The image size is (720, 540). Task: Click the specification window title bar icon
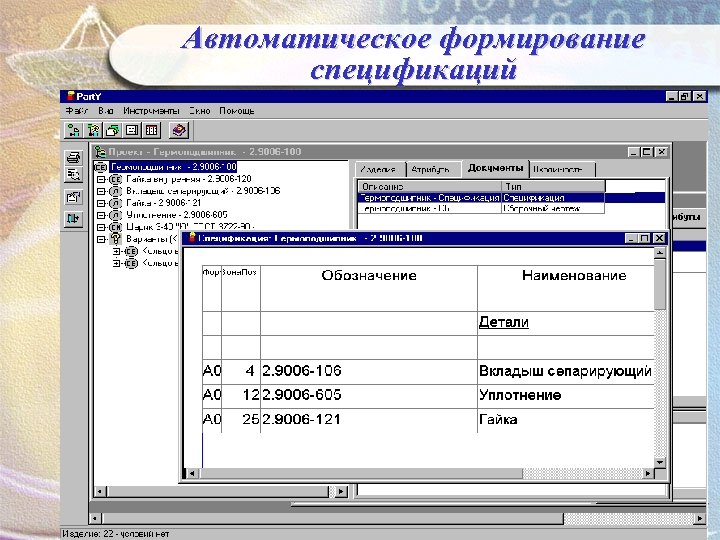[192, 238]
